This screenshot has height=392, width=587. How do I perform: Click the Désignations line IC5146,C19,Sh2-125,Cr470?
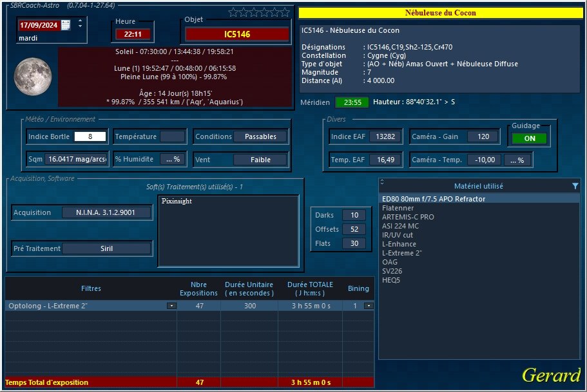(377, 47)
